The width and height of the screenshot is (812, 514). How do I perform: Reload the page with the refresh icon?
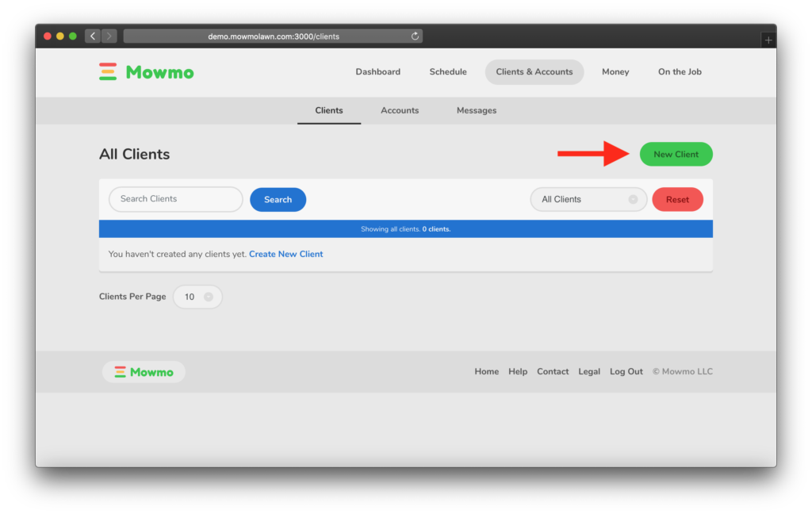(x=415, y=36)
